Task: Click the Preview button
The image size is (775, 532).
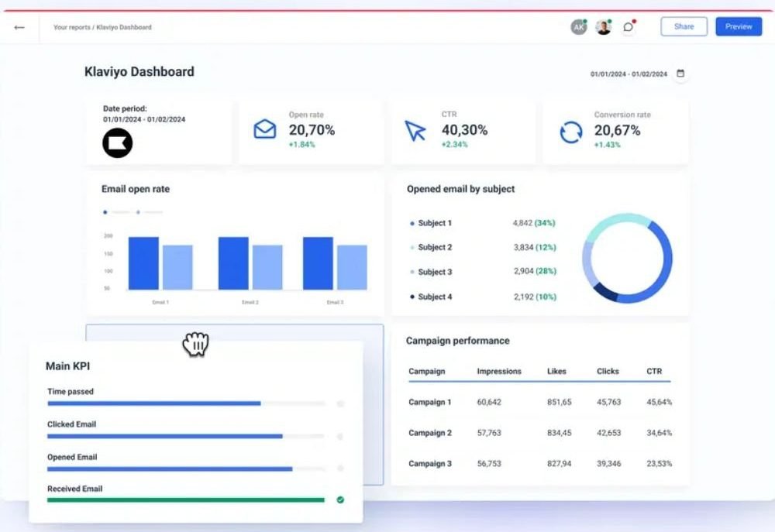Action: (739, 26)
